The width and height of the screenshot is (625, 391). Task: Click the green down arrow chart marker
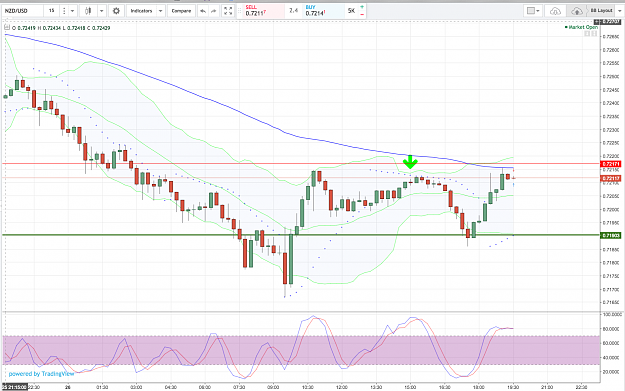pyautogui.click(x=410, y=162)
